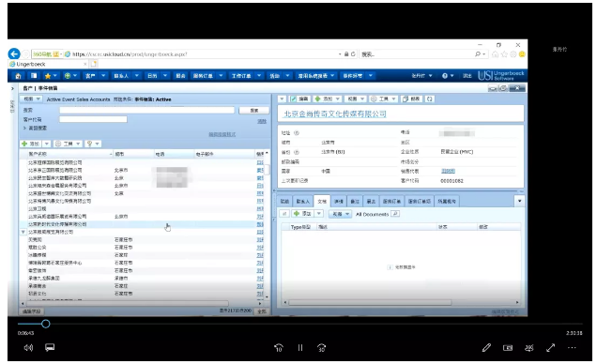The image size is (597, 364).
Task: Click the clear link under search button
Action: click(x=262, y=121)
